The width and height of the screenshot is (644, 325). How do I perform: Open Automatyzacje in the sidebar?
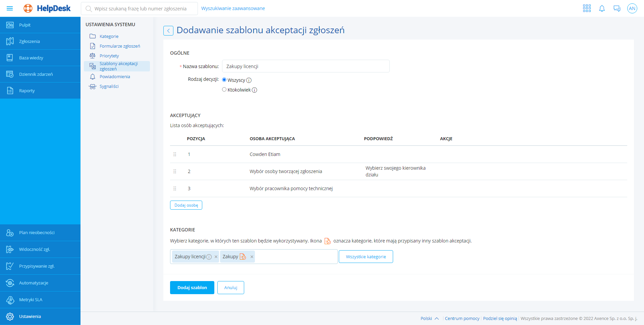coord(34,283)
